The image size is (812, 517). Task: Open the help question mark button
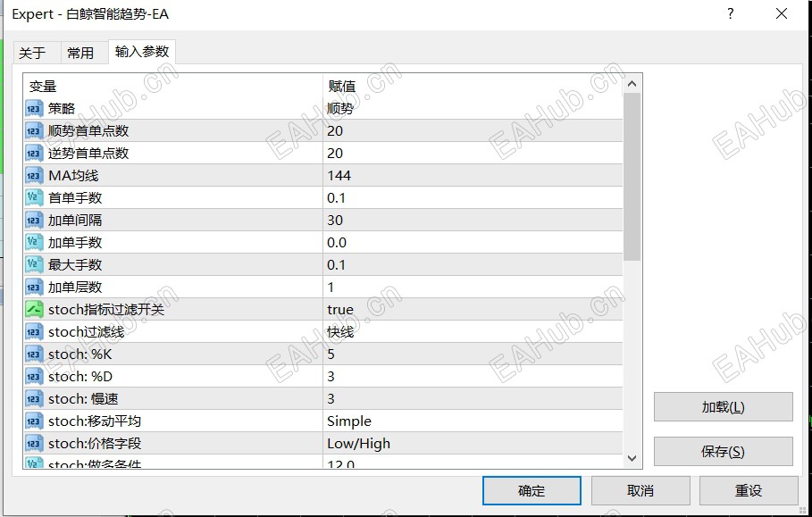(x=730, y=14)
